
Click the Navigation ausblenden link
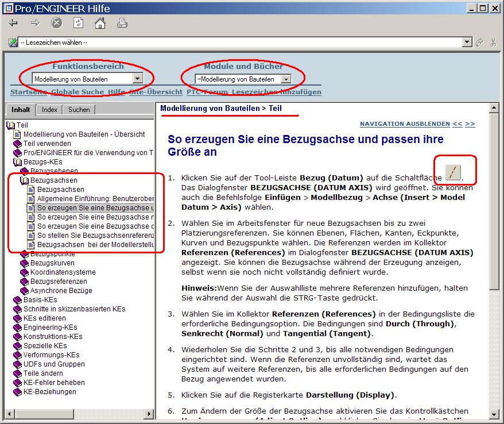(405, 124)
